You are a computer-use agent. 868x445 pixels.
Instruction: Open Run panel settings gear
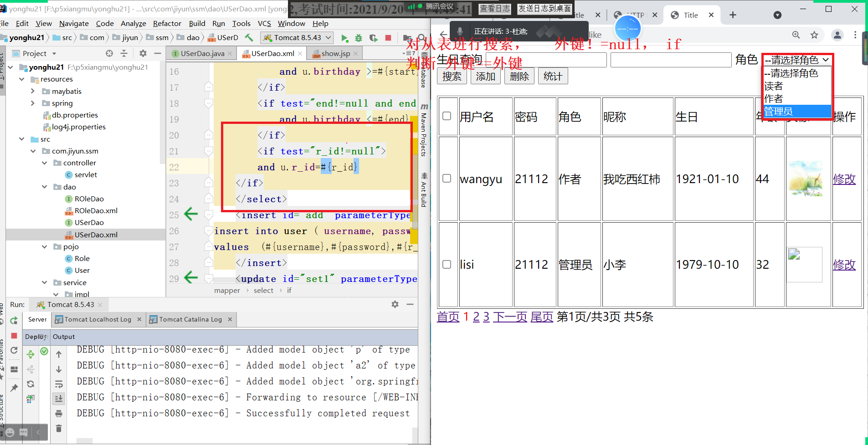pyautogui.click(x=395, y=304)
